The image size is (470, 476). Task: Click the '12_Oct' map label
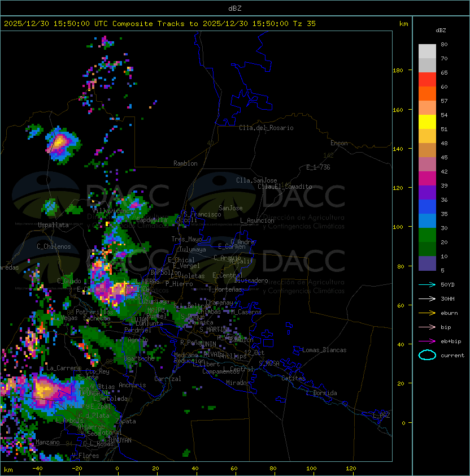click(x=254, y=353)
